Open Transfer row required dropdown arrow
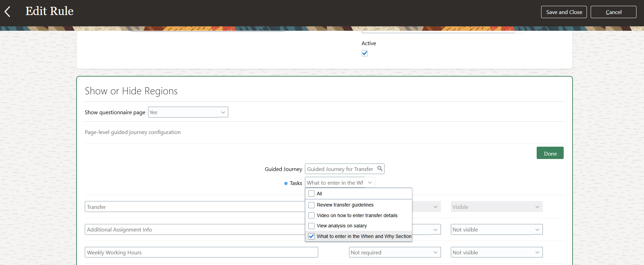Viewport: 644px width, 265px height. point(435,207)
